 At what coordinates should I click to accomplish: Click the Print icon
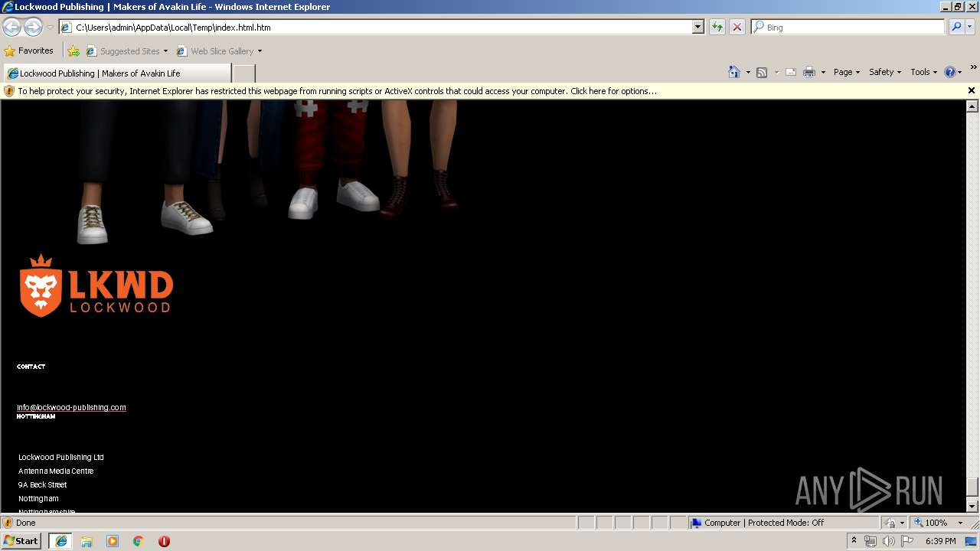(x=809, y=72)
